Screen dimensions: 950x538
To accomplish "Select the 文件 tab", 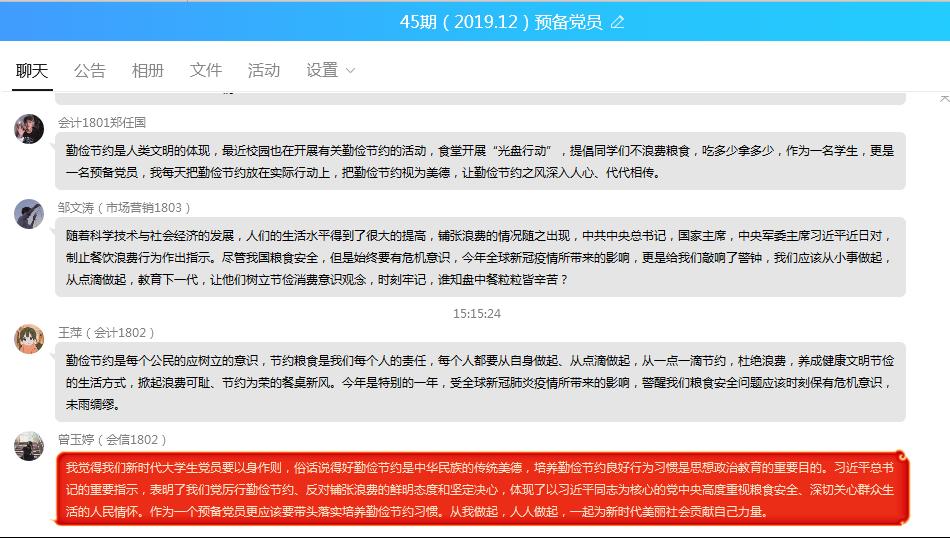I will [x=205, y=70].
